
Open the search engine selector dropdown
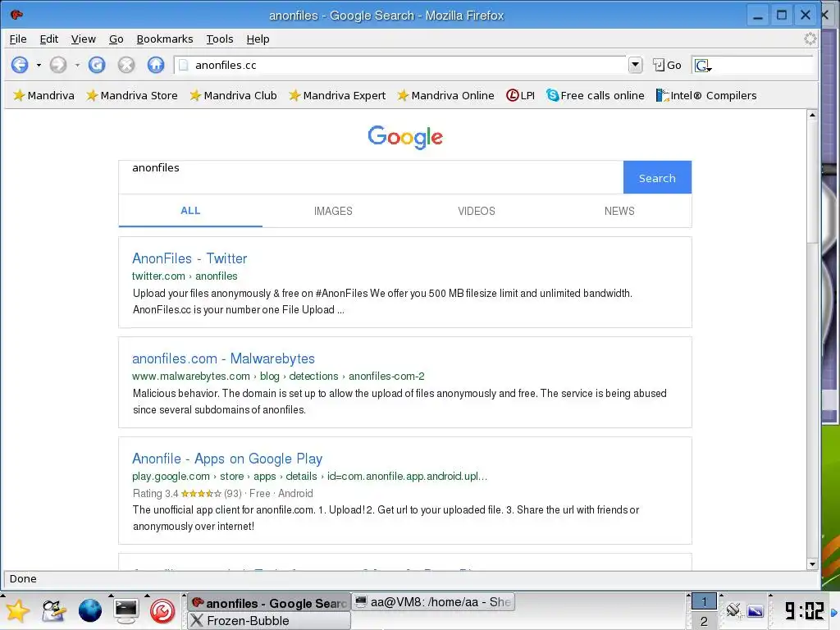[x=702, y=66]
